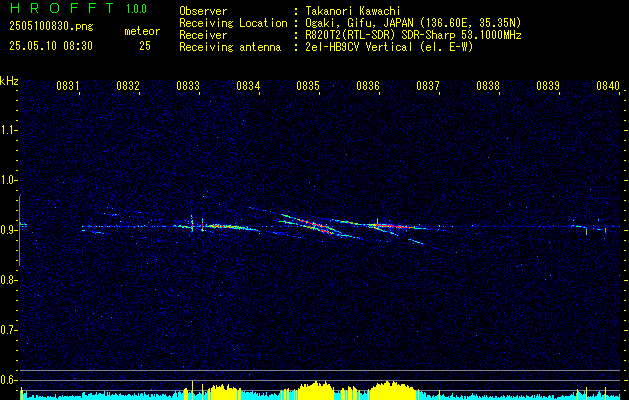
Task: Click the Receiving antenna field label
Action: point(230,47)
